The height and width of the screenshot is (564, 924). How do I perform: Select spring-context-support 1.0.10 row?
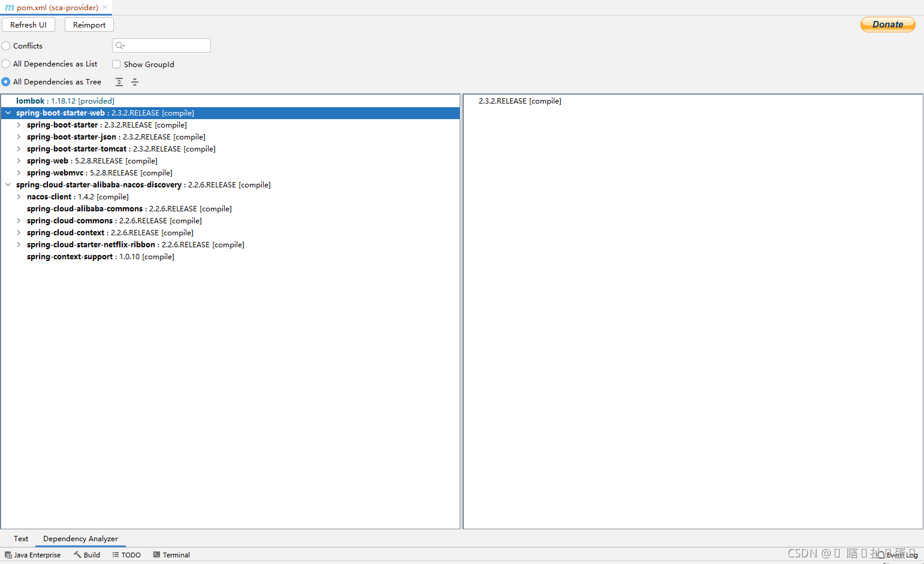101,257
